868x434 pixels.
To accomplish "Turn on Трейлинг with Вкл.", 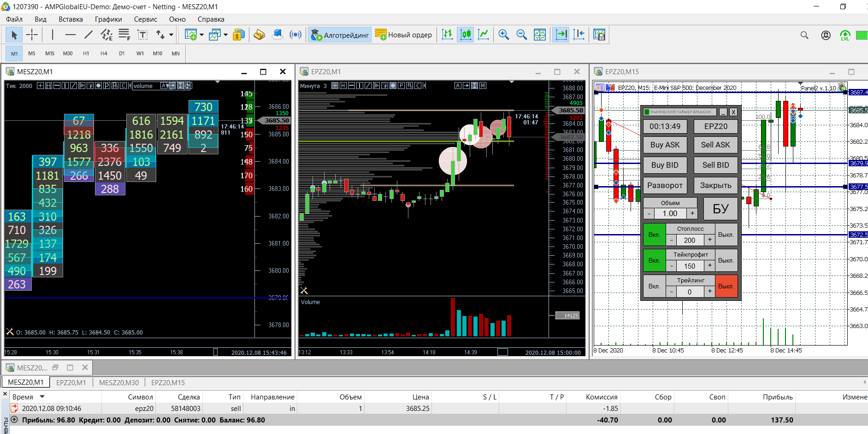I will [654, 286].
